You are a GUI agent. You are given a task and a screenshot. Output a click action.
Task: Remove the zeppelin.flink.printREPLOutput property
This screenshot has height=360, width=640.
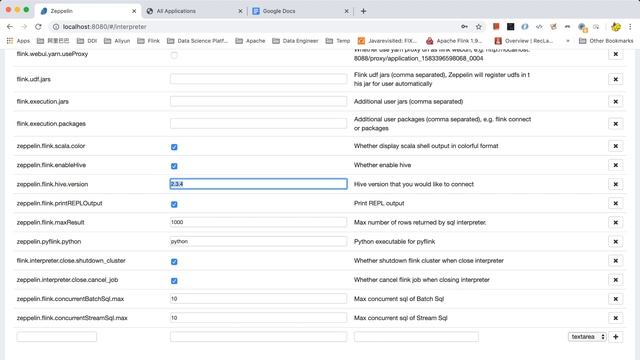(616, 203)
